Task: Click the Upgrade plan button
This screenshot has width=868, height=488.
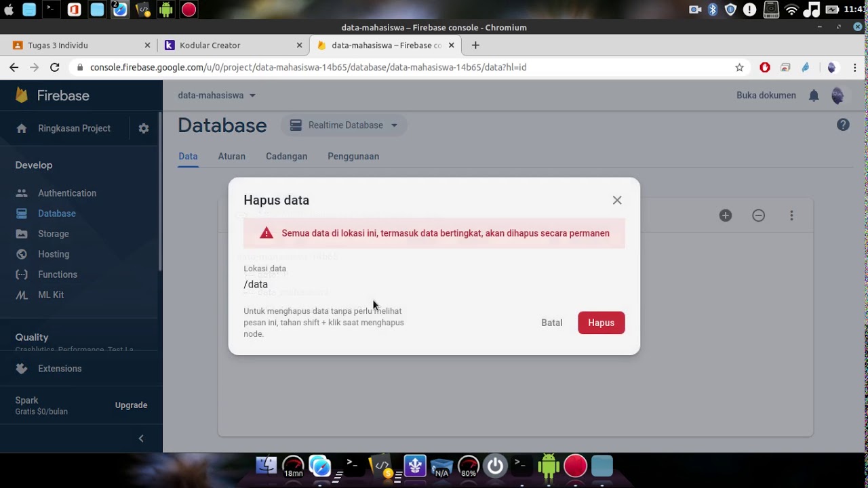Action: 131,405
